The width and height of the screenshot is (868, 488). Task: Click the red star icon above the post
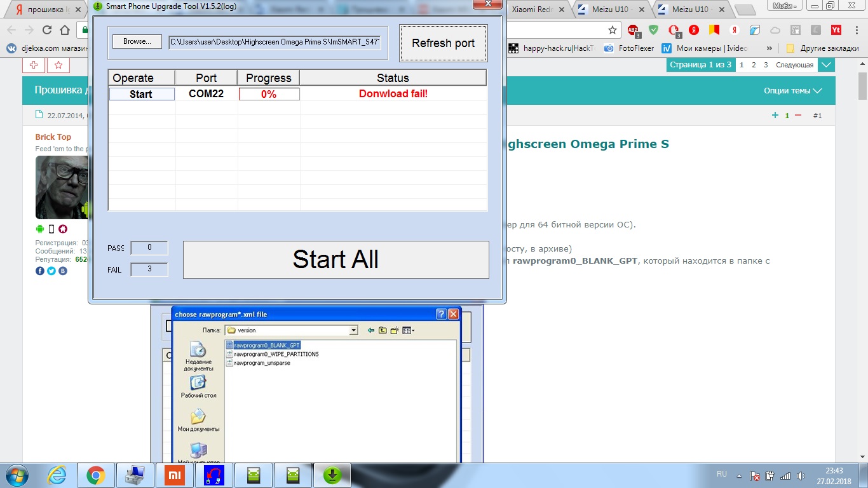(58, 65)
